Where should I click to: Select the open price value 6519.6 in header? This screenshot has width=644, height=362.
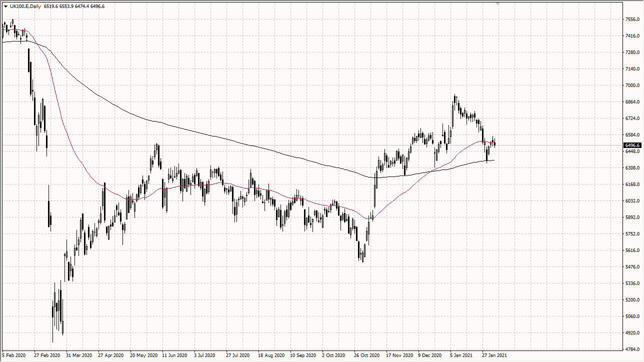pos(51,6)
